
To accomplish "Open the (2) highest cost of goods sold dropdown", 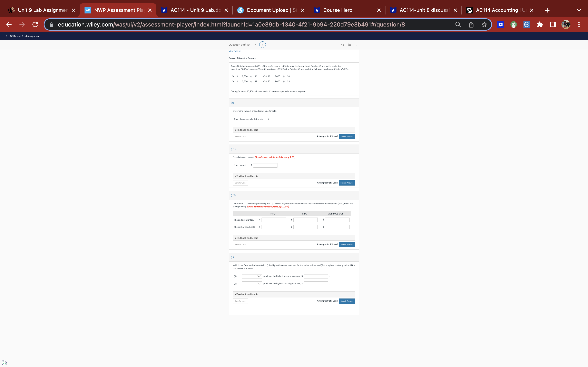I will pyautogui.click(x=252, y=283).
